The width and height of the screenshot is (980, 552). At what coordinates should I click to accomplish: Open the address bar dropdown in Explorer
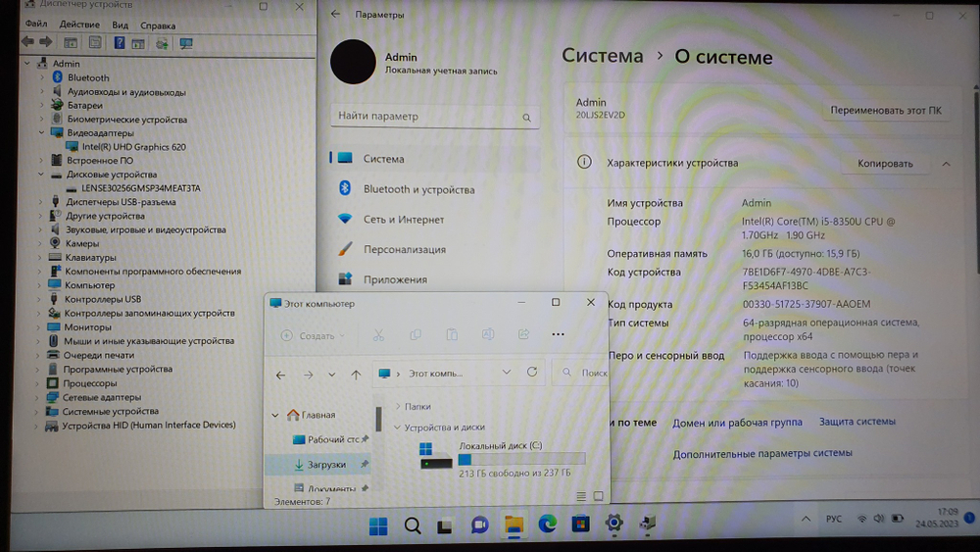(x=507, y=372)
